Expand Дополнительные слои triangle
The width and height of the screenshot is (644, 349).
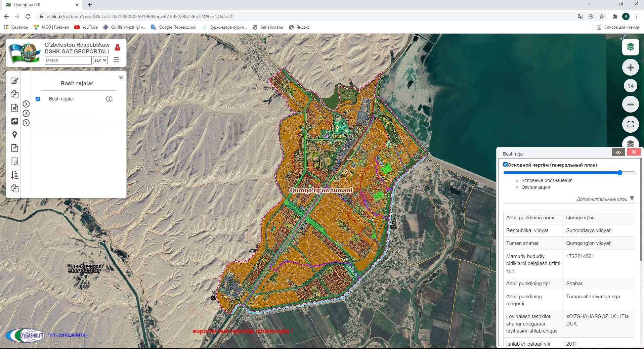(x=632, y=199)
